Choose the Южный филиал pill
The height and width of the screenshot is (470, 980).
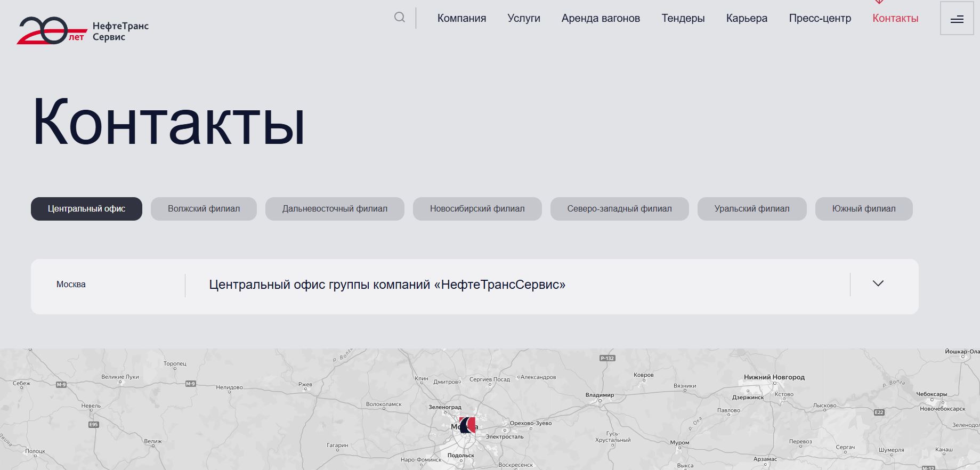(863, 209)
